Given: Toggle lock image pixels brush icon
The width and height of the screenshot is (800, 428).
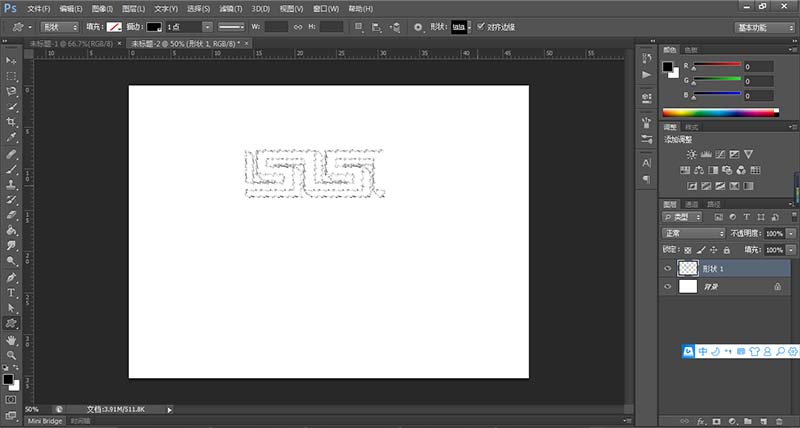Looking at the screenshot, I should [701, 250].
